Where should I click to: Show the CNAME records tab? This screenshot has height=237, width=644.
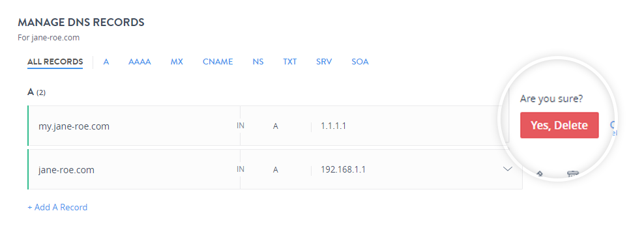point(218,62)
